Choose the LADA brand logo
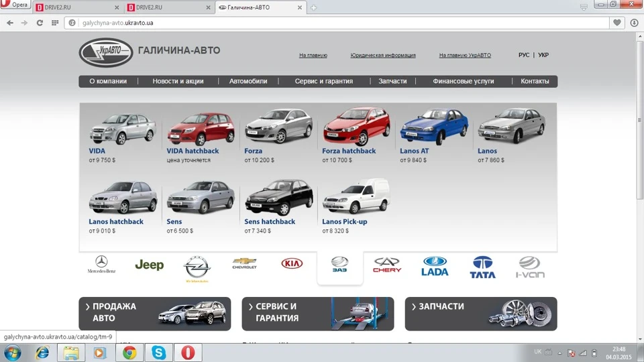Screen dimensions: 644x362 coord(435,266)
